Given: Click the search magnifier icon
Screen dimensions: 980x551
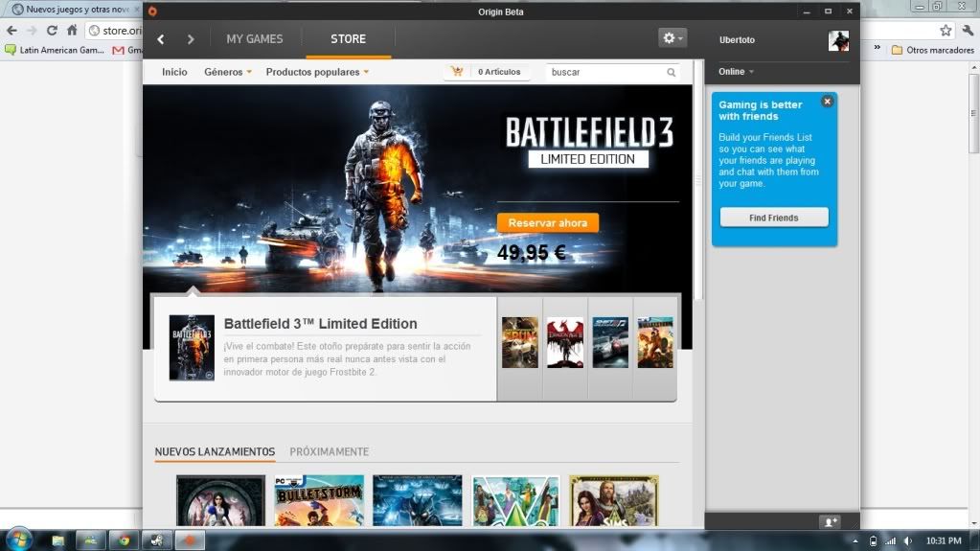Looking at the screenshot, I should click(671, 72).
